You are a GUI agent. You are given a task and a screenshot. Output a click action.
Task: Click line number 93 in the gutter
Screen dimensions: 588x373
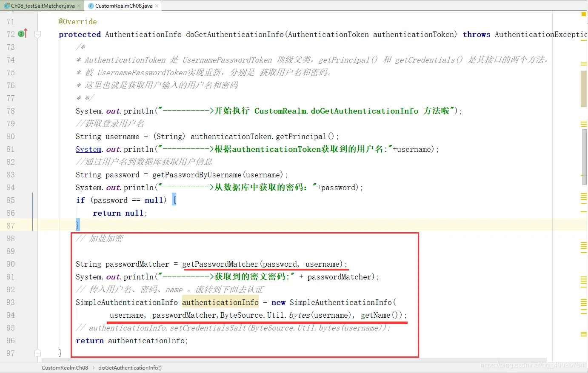coord(11,302)
